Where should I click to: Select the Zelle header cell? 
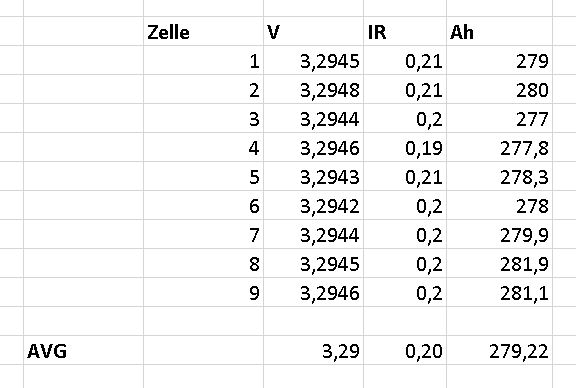203,31
